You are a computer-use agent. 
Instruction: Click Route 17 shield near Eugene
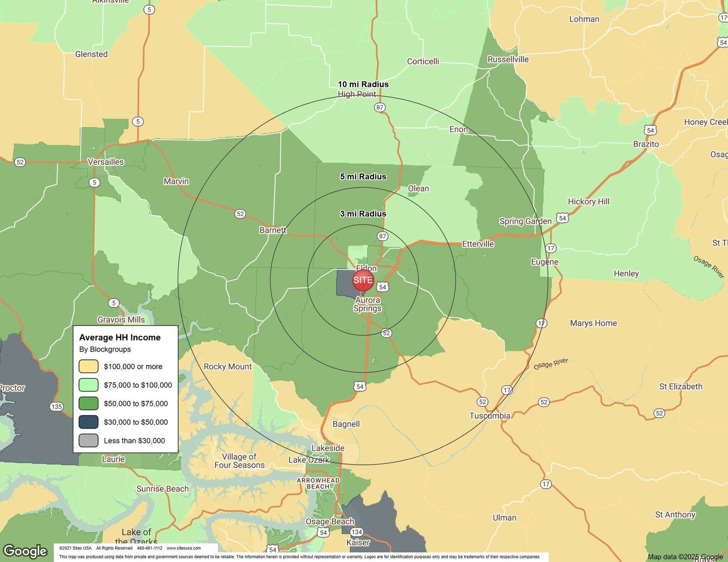coord(550,248)
